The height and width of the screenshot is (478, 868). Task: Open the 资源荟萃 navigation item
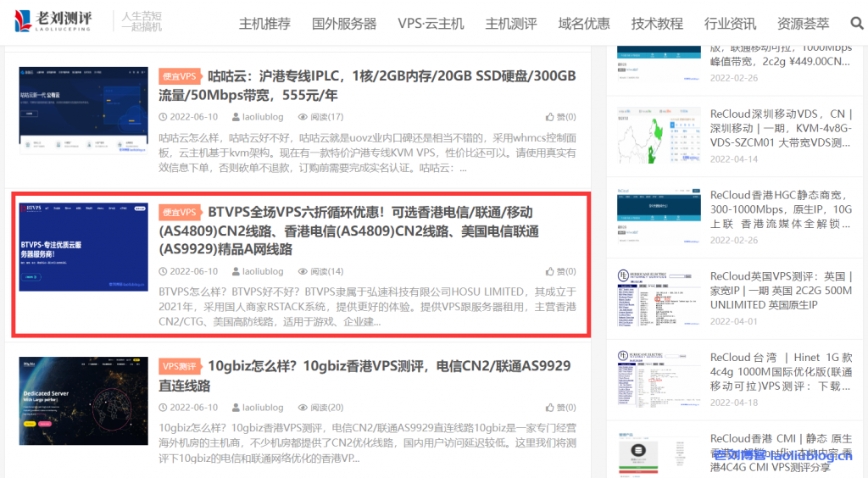[x=804, y=24]
